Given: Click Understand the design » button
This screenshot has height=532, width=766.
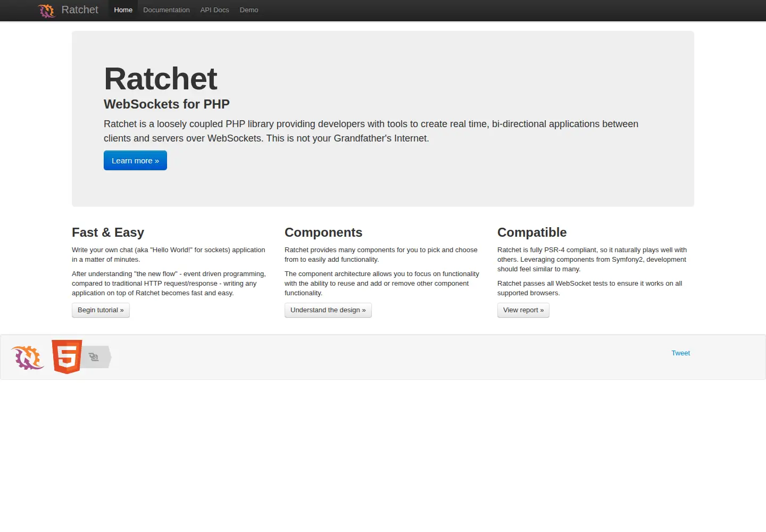Looking at the screenshot, I should [328, 310].
